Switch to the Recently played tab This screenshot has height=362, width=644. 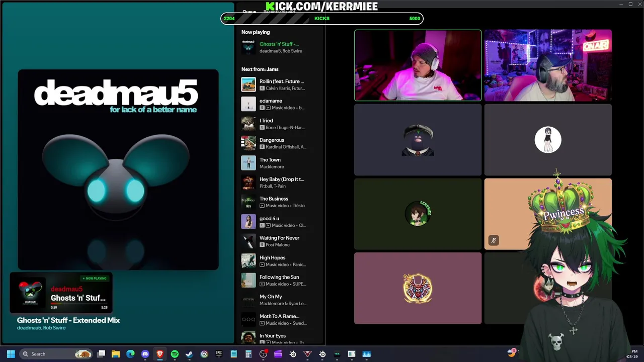point(279,12)
